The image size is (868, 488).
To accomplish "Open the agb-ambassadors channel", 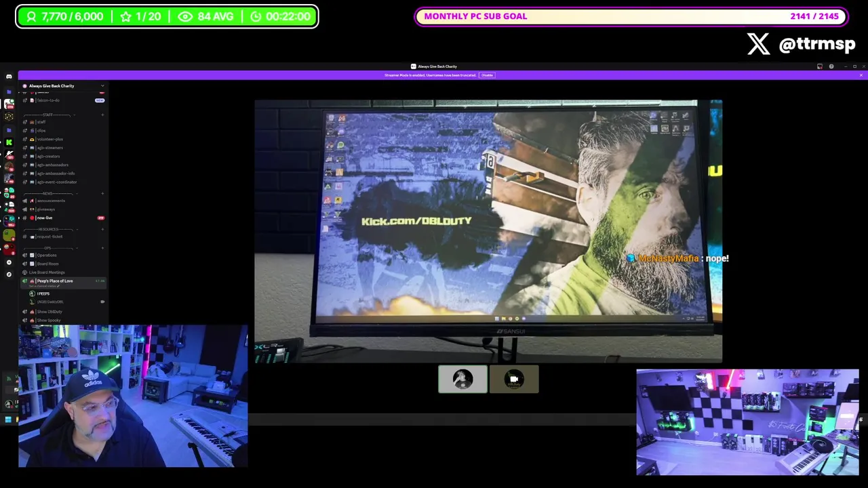I will pyautogui.click(x=63, y=165).
